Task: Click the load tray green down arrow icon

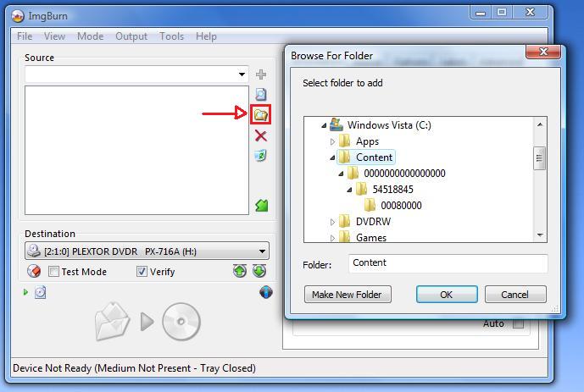Action: click(259, 271)
